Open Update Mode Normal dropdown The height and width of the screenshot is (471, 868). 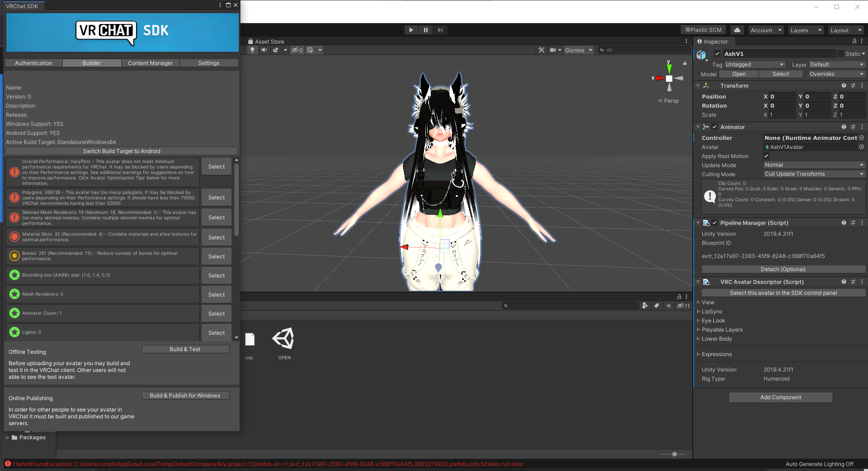click(x=814, y=165)
